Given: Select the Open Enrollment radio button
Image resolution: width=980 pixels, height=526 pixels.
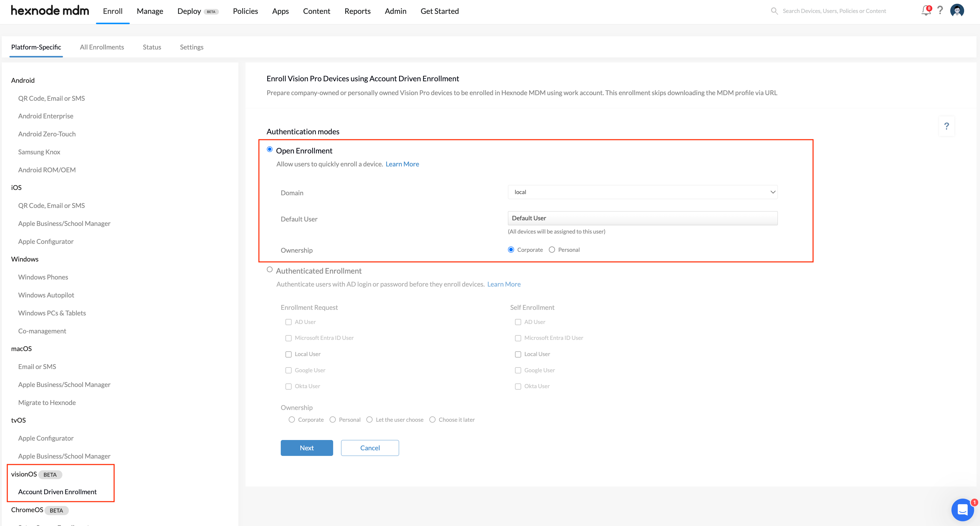Looking at the screenshot, I should point(270,150).
